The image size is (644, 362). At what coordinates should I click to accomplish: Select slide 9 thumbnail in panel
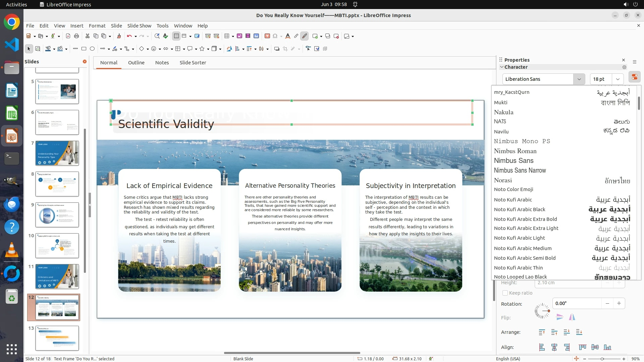point(57,215)
